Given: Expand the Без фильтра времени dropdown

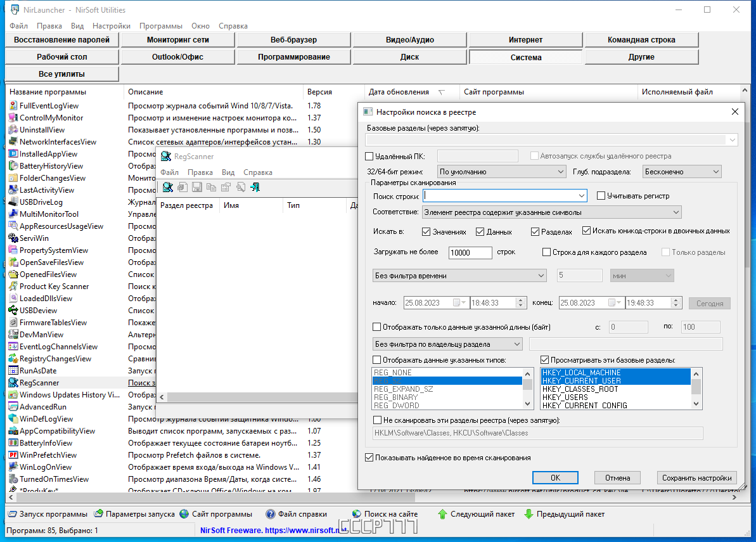Looking at the screenshot, I should pyautogui.click(x=459, y=276).
